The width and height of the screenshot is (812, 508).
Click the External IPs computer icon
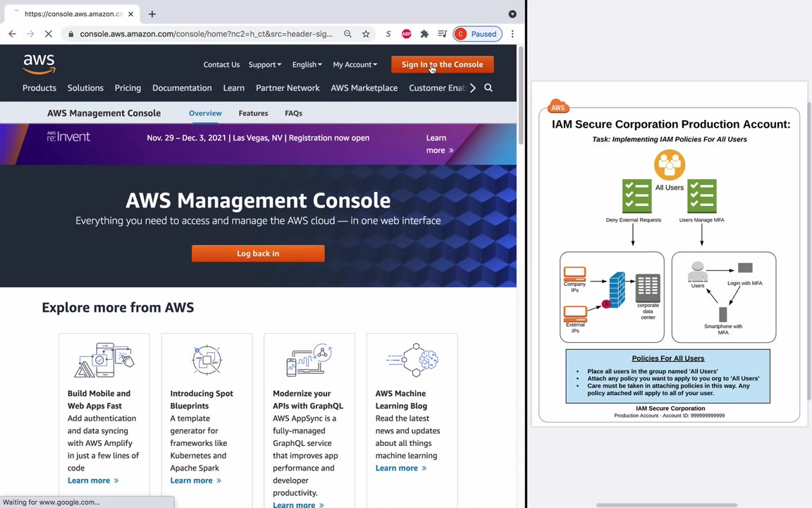(x=575, y=313)
